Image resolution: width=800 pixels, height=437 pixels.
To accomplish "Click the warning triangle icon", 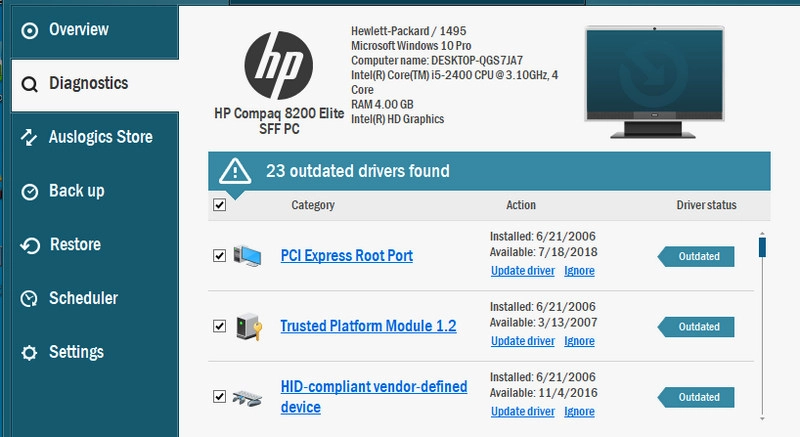I will point(235,171).
